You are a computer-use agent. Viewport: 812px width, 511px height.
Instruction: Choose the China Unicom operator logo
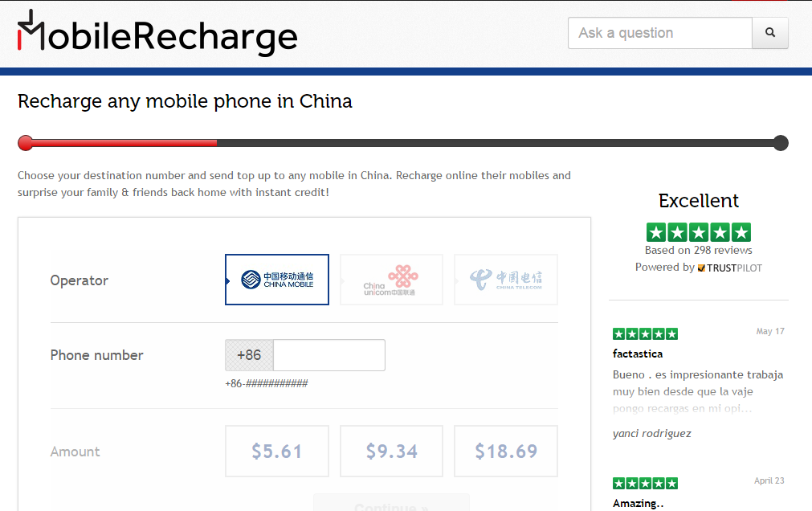391,280
